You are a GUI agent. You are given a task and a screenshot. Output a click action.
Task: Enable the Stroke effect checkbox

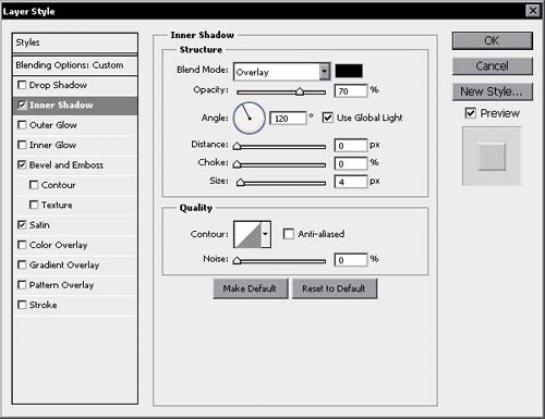click(x=22, y=305)
